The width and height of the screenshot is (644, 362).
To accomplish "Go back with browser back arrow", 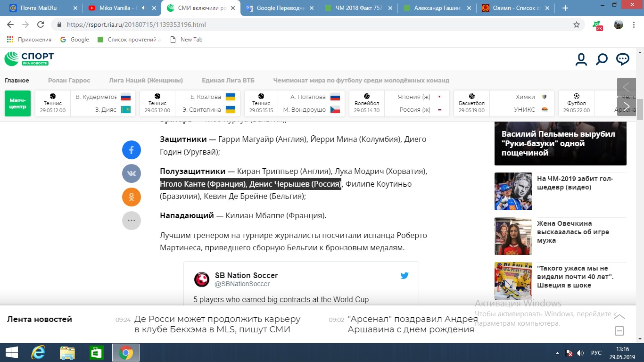I will [x=10, y=25].
